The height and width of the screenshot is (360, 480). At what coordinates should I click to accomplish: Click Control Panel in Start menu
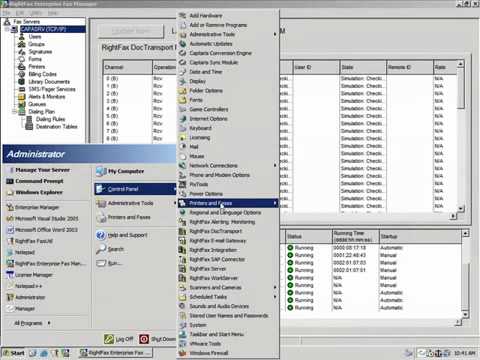pos(135,189)
